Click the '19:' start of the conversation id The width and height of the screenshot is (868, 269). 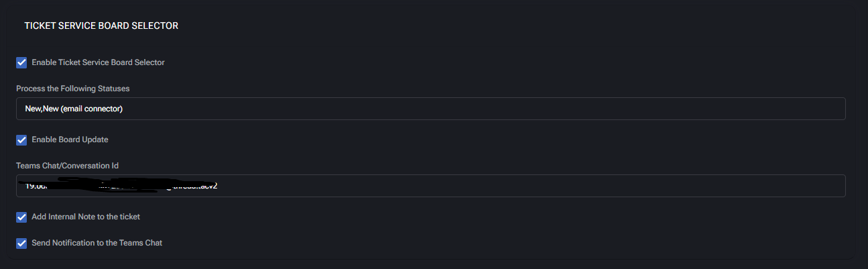pos(29,186)
